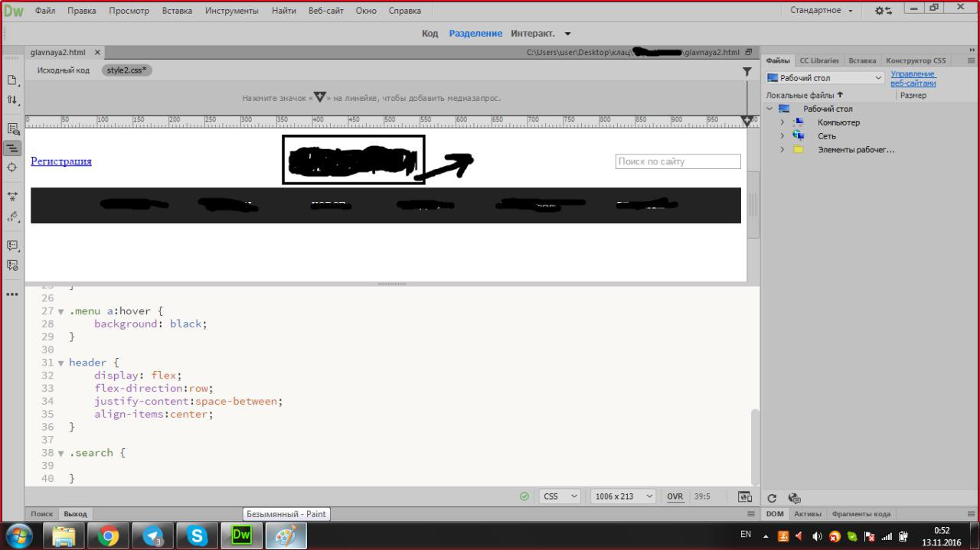Close the glavnaya2.html document tab
The image size is (980, 550).
[97, 53]
